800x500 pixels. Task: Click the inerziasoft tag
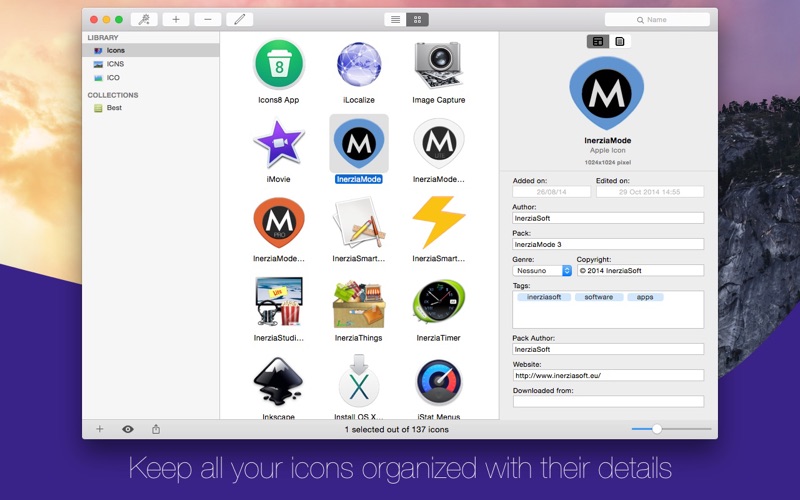[544, 297]
